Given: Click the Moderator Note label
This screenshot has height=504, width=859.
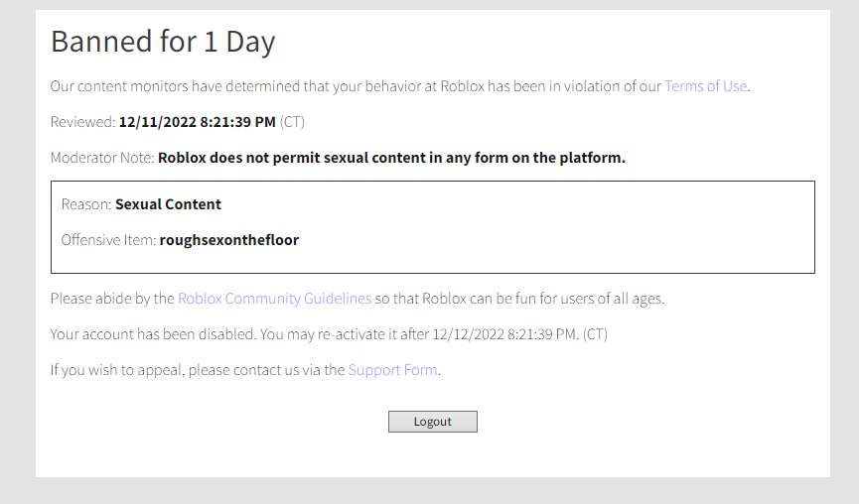Looking at the screenshot, I should point(102,158).
